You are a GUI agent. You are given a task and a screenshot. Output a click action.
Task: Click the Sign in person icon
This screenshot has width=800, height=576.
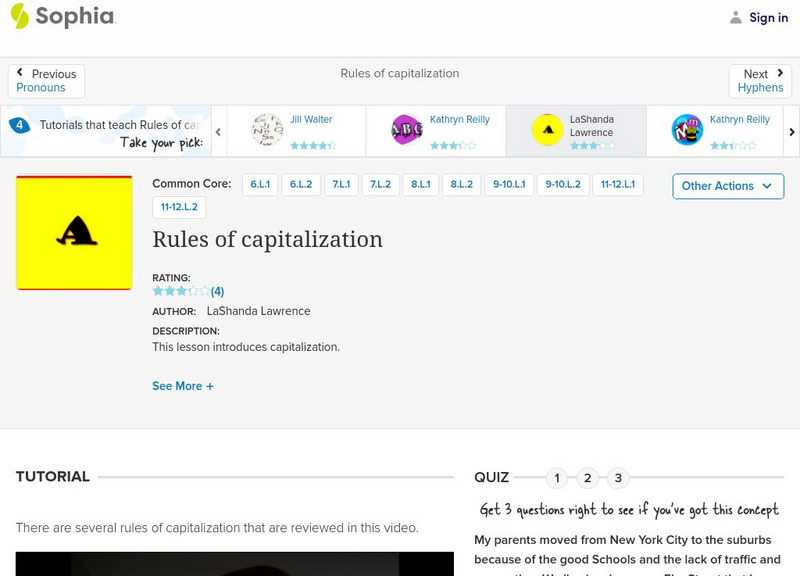pyautogui.click(x=735, y=17)
